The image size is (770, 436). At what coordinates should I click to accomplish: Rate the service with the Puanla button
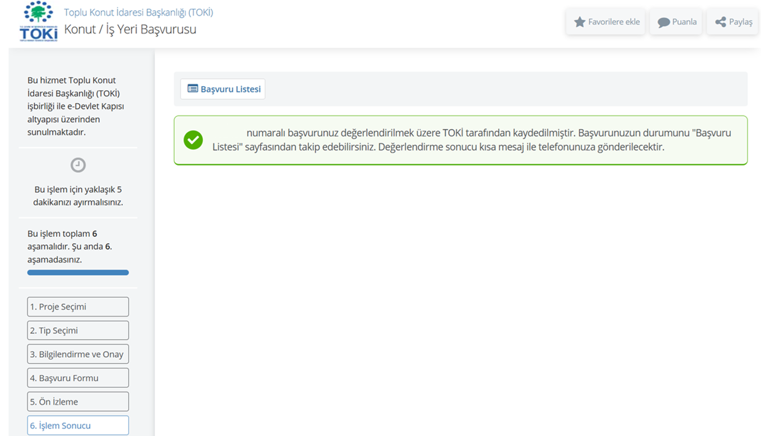click(x=676, y=22)
